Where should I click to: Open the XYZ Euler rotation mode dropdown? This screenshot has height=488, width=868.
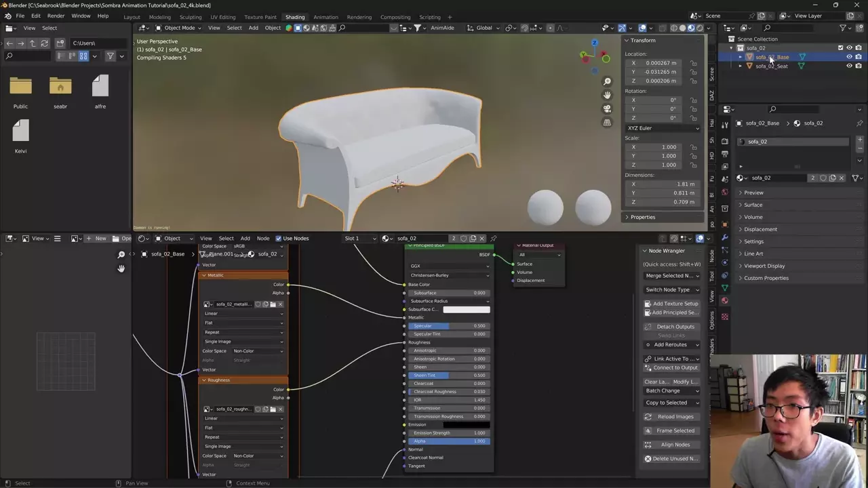click(663, 128)
